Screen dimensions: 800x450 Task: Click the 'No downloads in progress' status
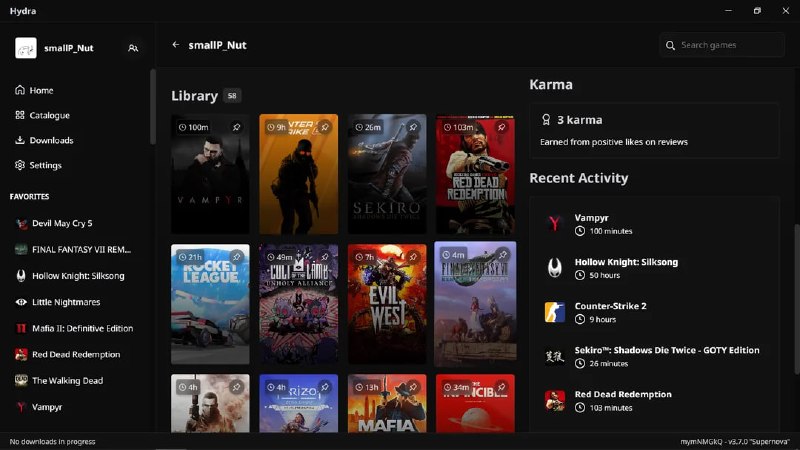pos(53,442)
